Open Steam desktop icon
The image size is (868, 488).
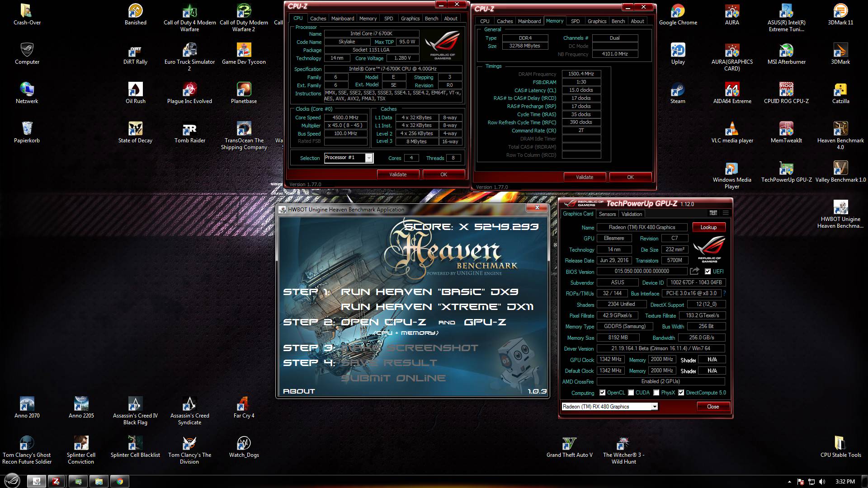678,94
